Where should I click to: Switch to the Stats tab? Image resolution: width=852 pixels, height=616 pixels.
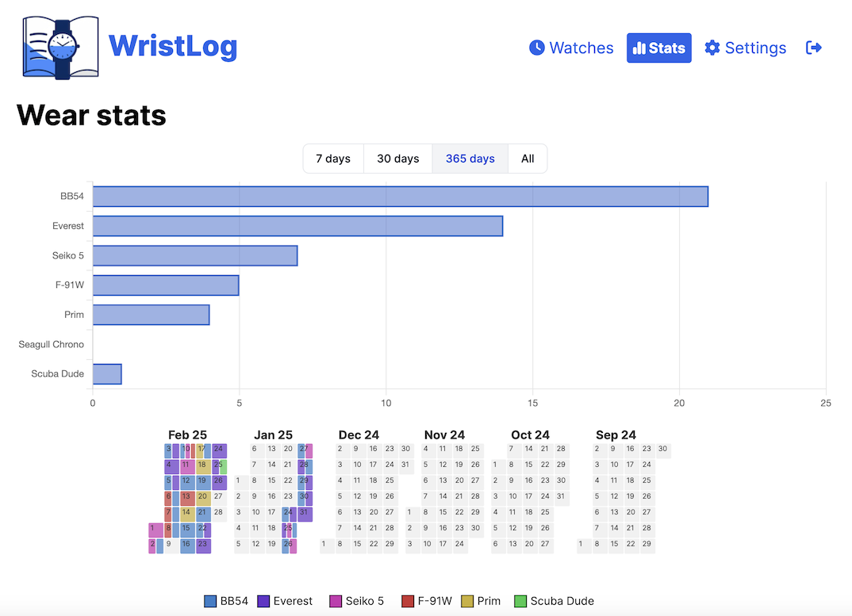coord(659,48)
